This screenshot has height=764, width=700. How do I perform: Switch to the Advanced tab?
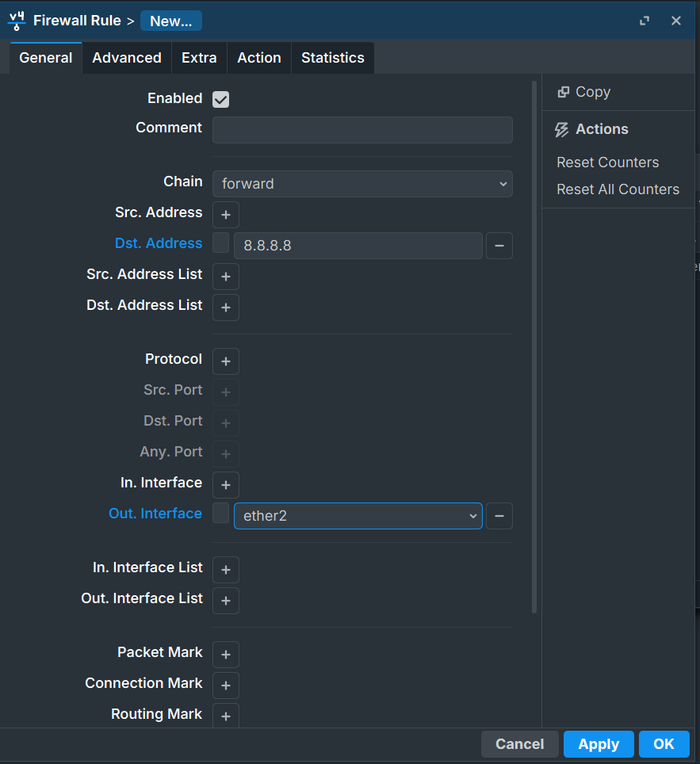tap(127, 58)
